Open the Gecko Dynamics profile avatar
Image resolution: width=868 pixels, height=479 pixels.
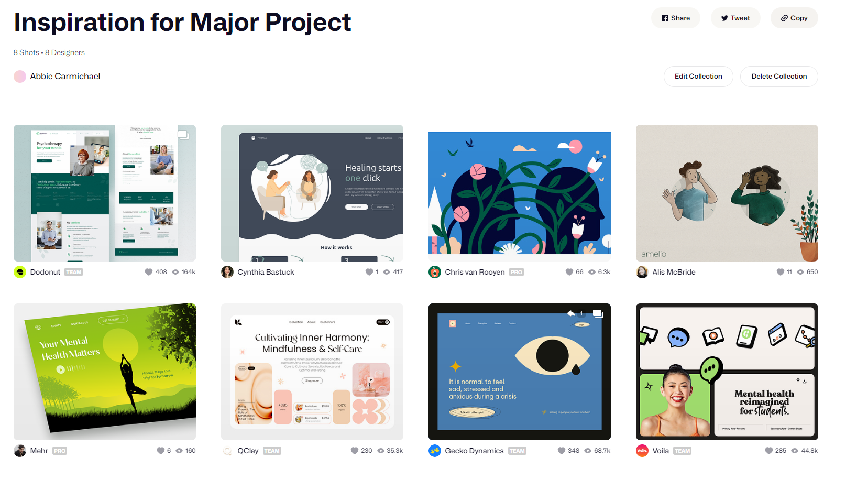coord(435,451)
